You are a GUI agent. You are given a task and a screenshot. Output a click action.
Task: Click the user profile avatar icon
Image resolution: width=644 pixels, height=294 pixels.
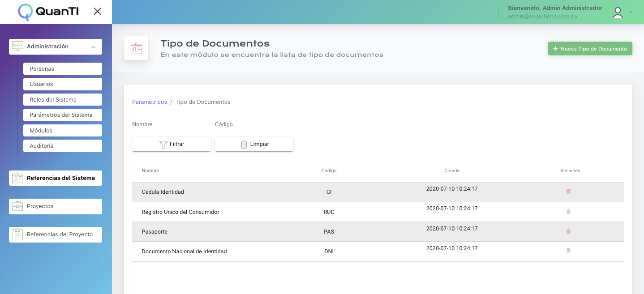click(x=618, y=13)
